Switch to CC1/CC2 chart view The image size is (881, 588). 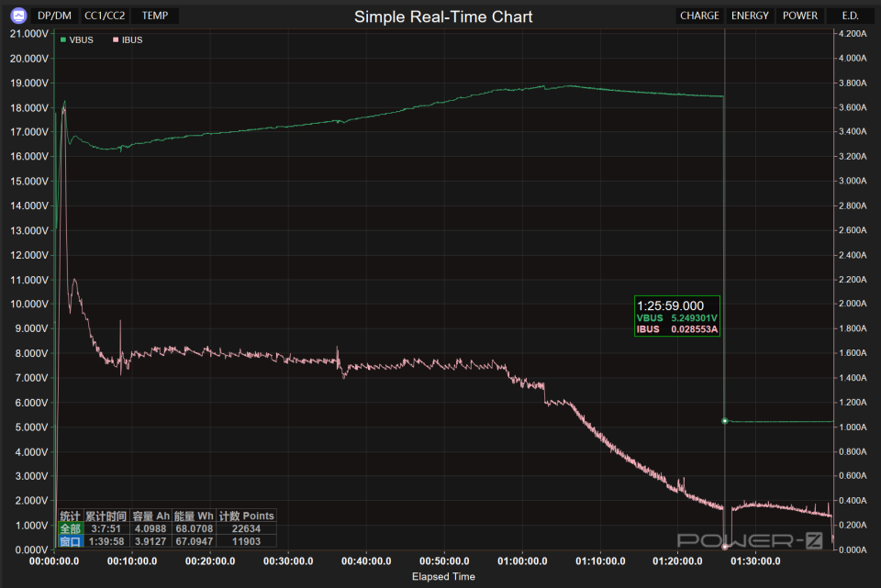click(105, 16)
